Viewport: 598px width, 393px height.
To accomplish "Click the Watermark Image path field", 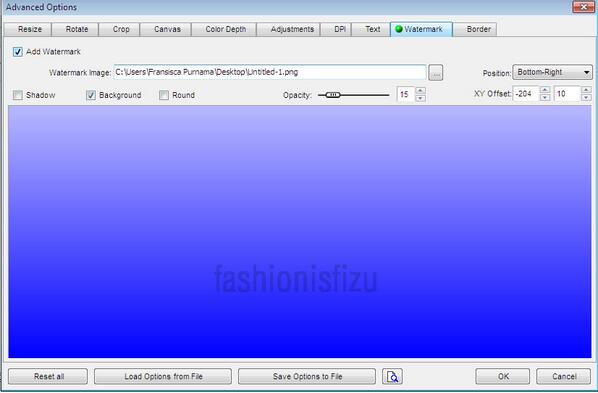I will click(x=270, y=72).
